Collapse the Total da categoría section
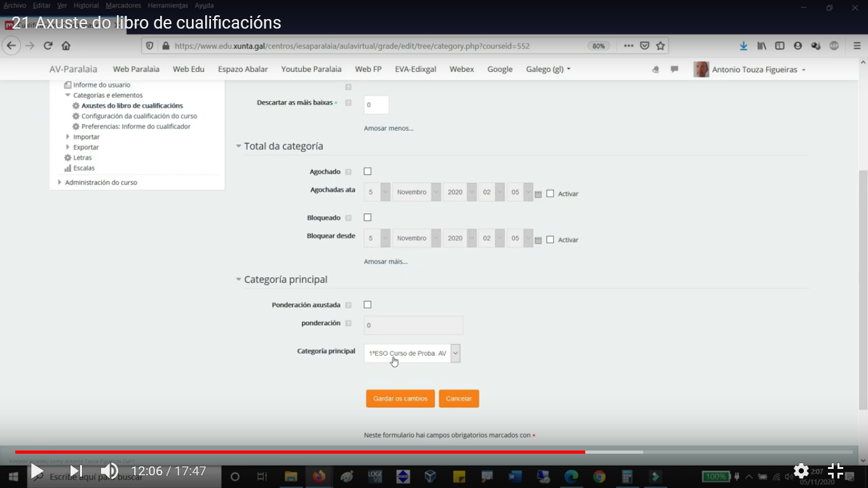 pos(239,146)
